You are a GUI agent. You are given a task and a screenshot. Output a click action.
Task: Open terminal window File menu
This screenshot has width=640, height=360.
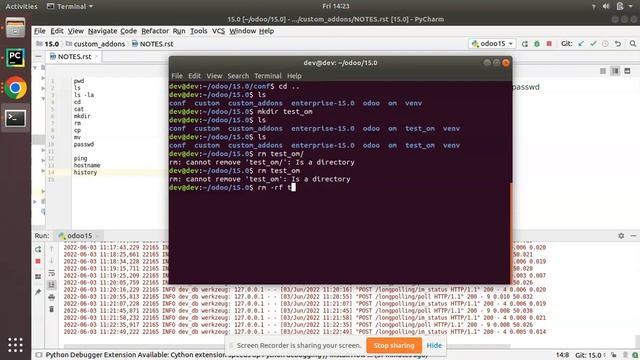click(x=177, y=76)
